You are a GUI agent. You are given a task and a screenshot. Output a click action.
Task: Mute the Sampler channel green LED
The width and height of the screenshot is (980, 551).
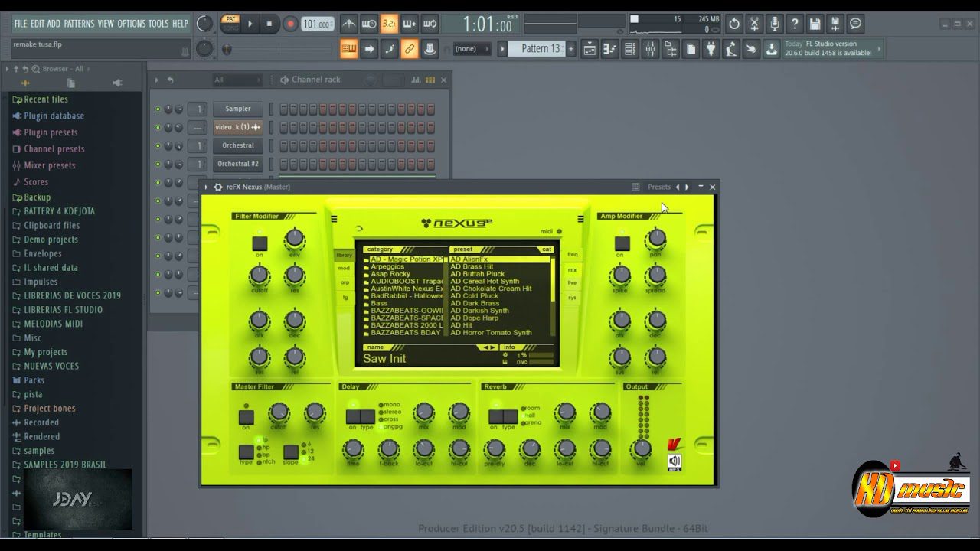click(158, 109)
